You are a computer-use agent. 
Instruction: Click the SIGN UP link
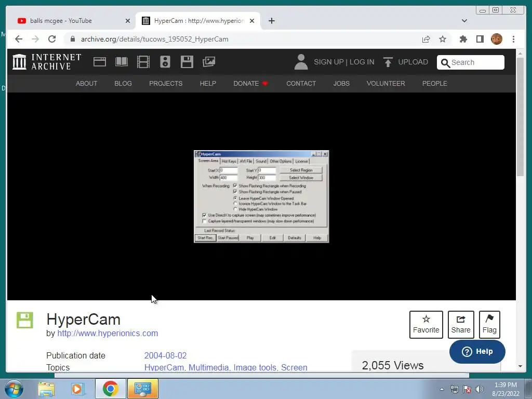[x=328, y=62]
